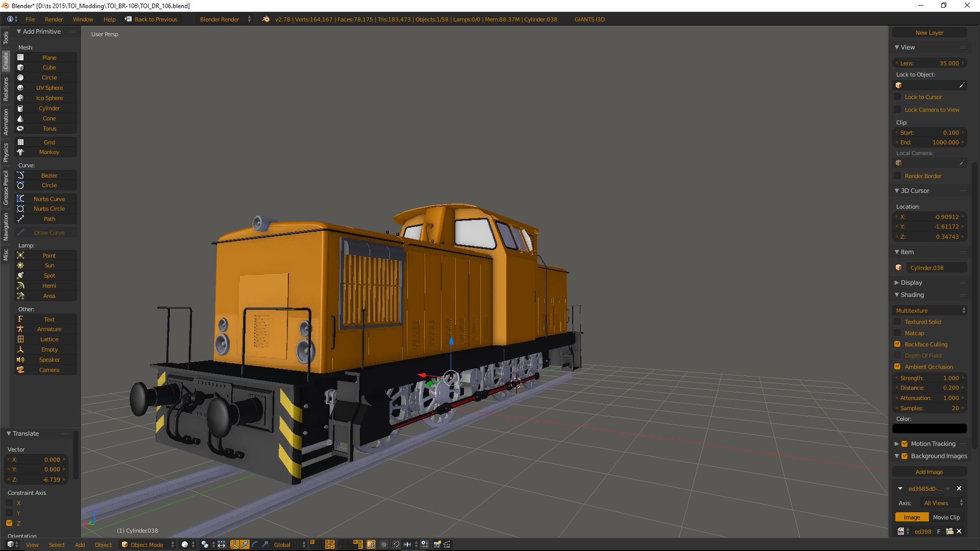
Task: Click Back to Previous button
Action: point(152,19)
